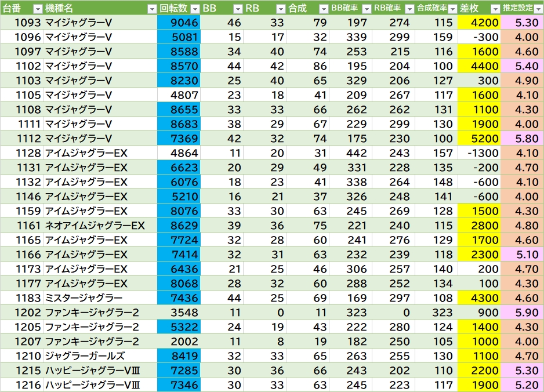Select yellow difference cell 2800
The height and width of the screenshot is (392, 544).
[x=479, y=226]
